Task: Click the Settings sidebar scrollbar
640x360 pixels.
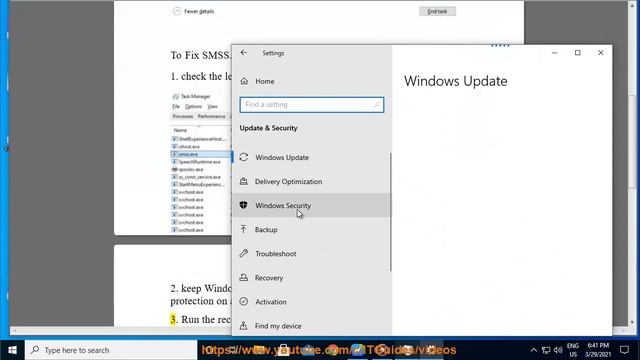Action: coord(391,212)
